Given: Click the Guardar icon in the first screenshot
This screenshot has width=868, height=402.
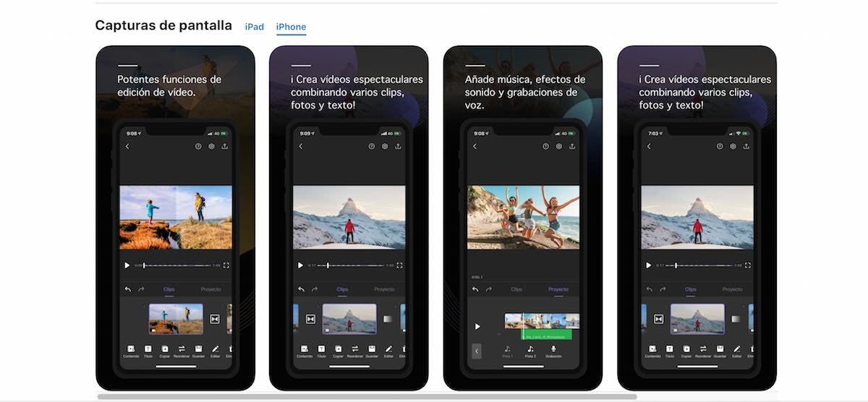Looking at the screenshot, I should 198,349.
